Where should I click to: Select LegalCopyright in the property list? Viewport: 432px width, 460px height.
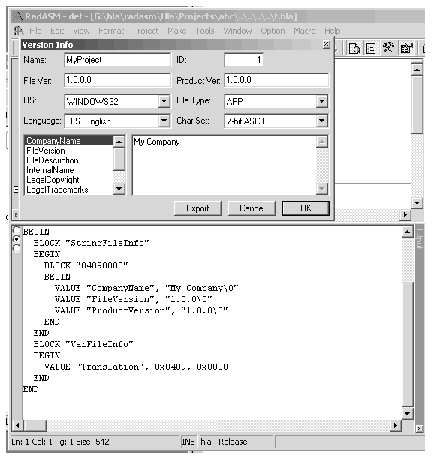point(53,180)
